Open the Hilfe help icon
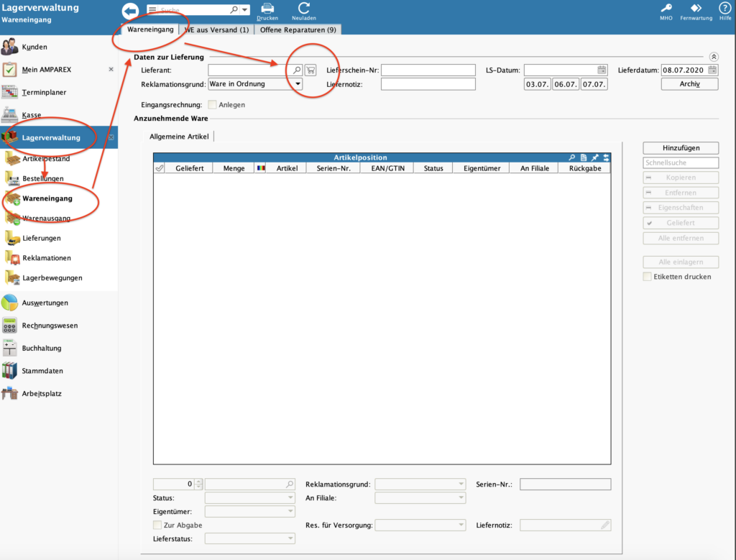 (x=724, y=9)
